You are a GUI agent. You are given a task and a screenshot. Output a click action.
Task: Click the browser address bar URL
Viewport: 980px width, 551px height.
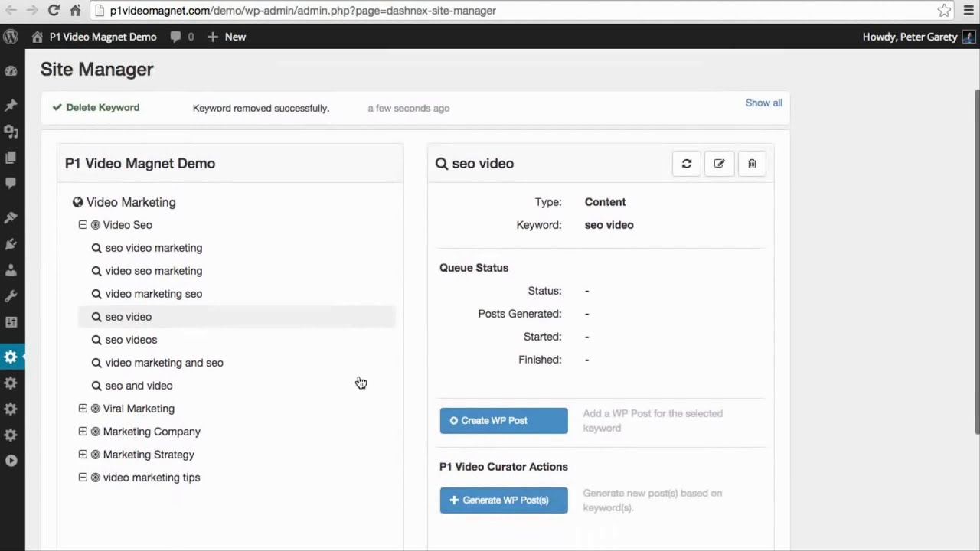tap(302, 11)
